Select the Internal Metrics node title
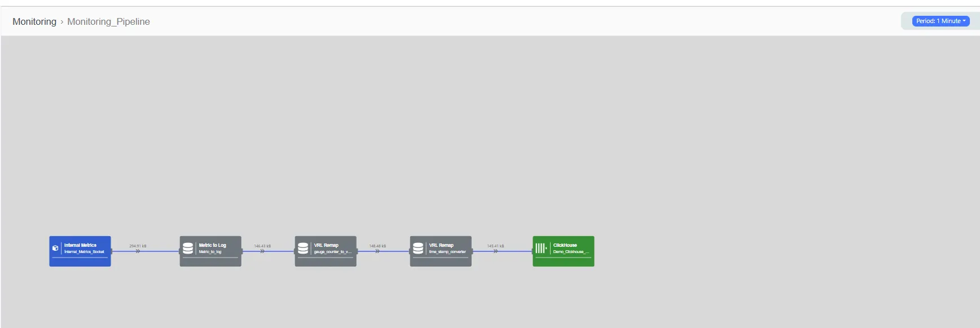Screen dimensions: 980x328 (x=80, y=245)
